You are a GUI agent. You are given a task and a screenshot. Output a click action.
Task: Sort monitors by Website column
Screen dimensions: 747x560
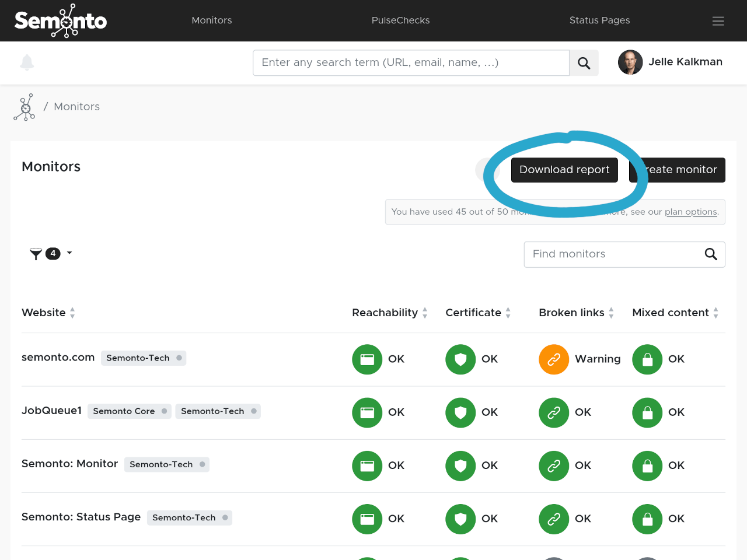[48, 313]
